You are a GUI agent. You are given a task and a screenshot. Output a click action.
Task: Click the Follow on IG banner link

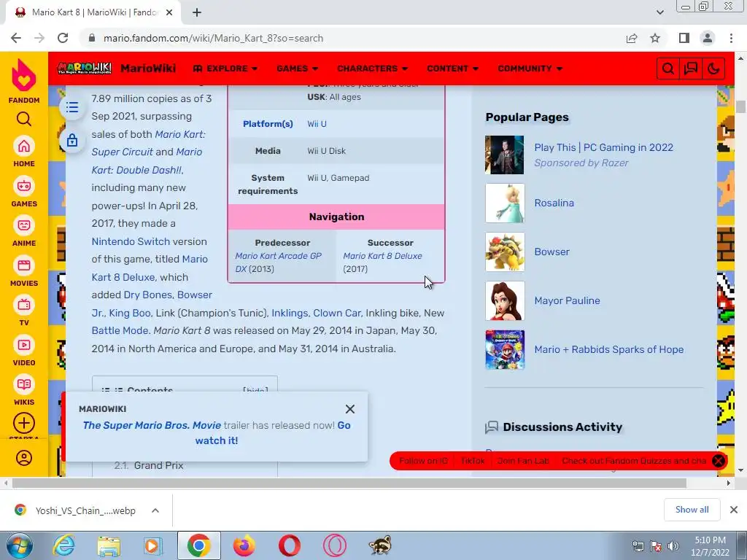pos(424,461)
